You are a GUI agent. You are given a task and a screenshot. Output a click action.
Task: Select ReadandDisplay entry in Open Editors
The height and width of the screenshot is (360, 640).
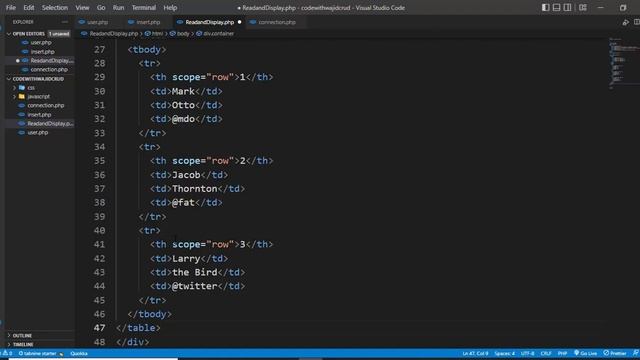[x=51, y=60]
